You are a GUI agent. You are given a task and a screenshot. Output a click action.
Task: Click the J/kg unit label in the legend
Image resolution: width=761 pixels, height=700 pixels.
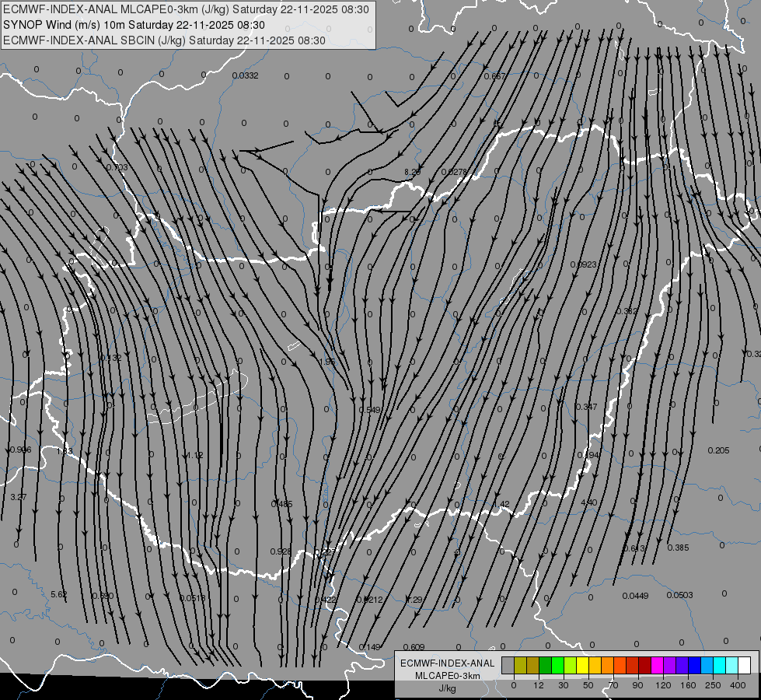point(448,688)
